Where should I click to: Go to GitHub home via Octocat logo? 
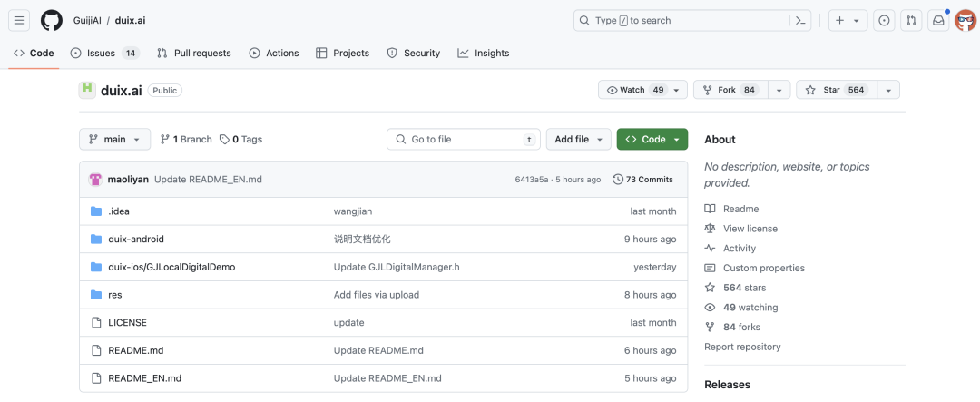[52, 21]
